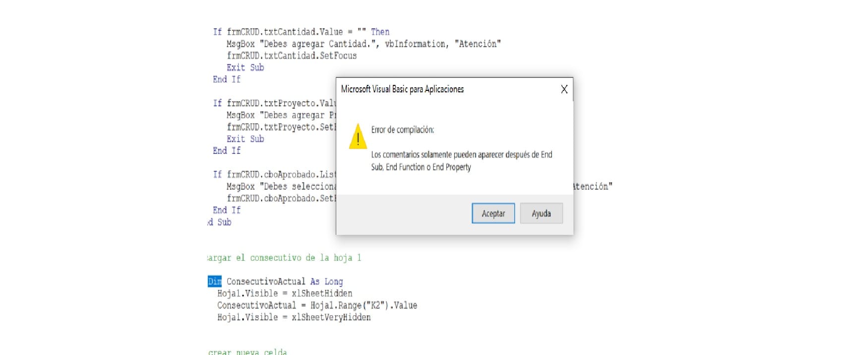Image resolution: width=868 pixels, height=355 pixels.
Task: Click the End Sub line in the code
Action: tap(220, 222)
